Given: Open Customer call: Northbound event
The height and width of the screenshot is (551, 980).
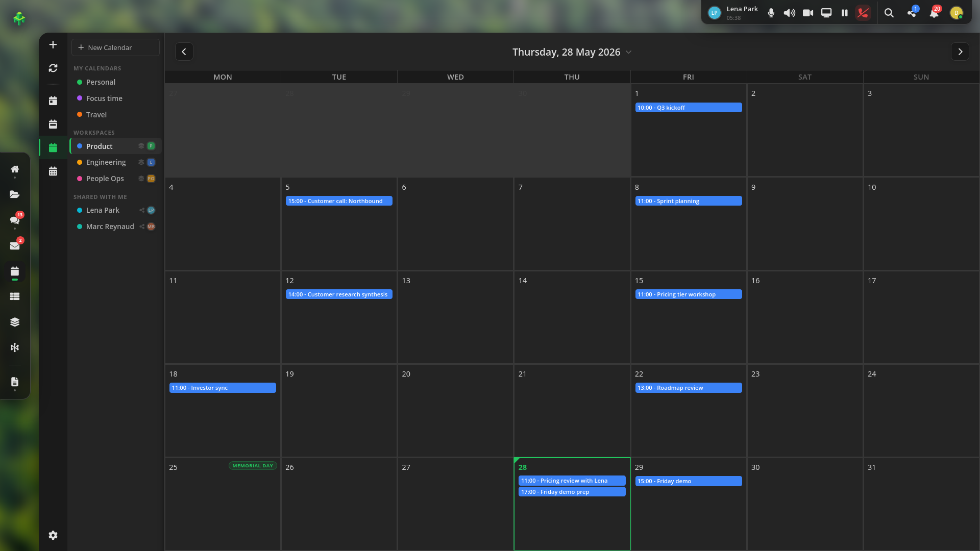Looking at the screenshot, I should click(x=339, y=201).
